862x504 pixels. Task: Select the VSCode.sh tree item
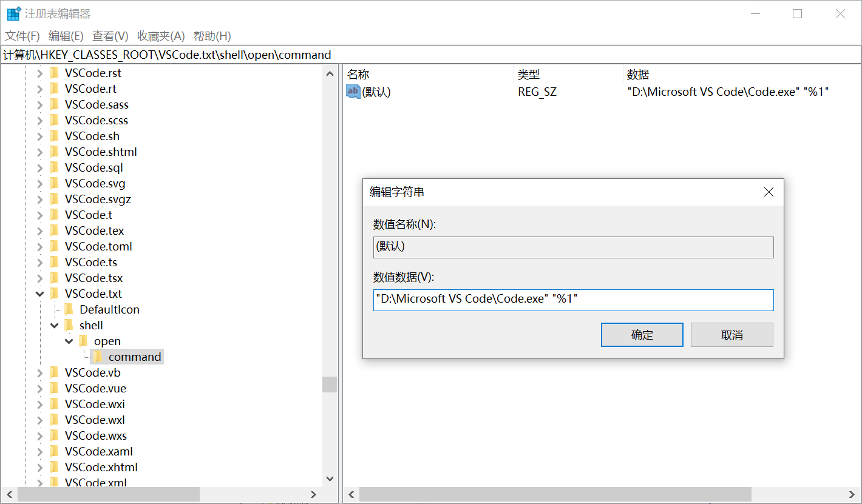click(92, 136)
